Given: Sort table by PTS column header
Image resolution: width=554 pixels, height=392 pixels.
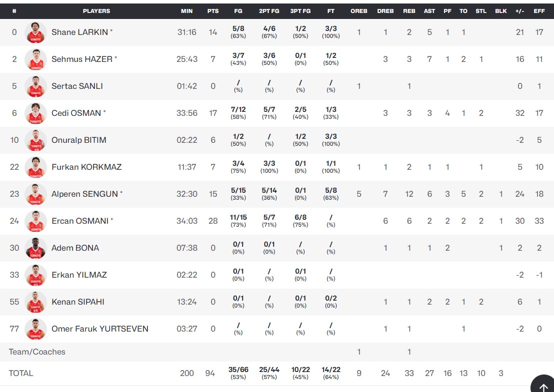Looking at the screenshot, I should (213, 11).
